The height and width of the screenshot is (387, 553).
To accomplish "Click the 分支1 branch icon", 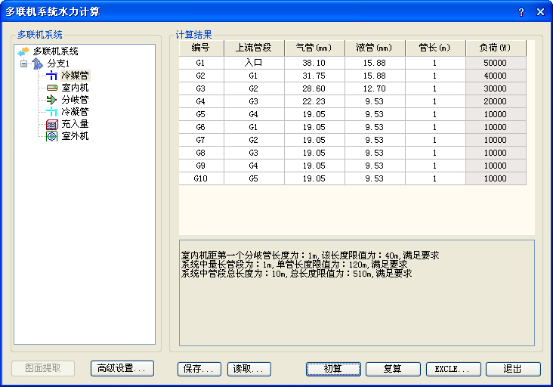I will pyautogui.click(x=37, y=64).
